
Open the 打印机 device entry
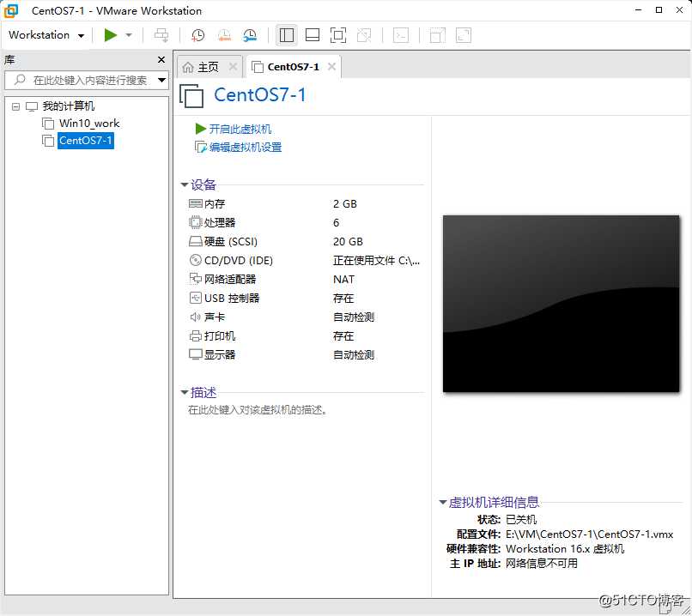[x=220, y=336]
